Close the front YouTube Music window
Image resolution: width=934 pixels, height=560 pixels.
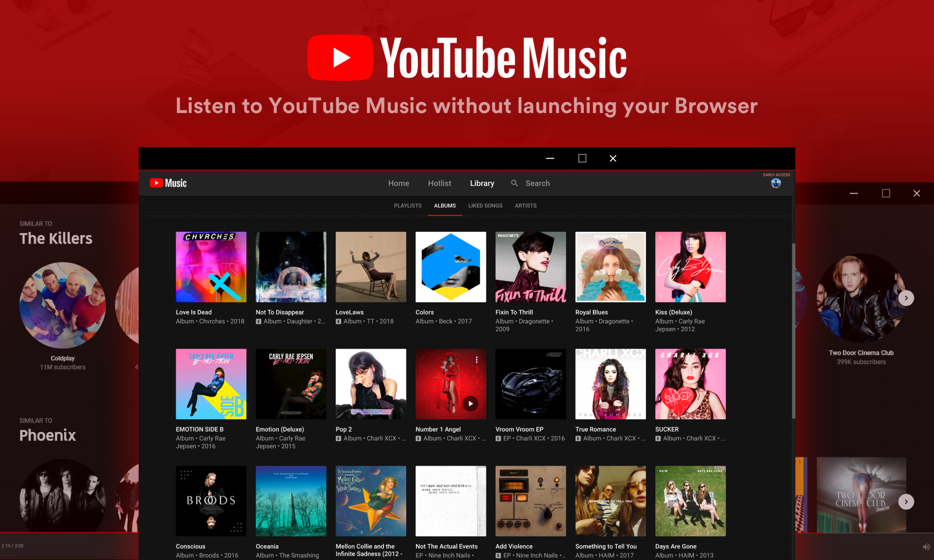[613, 158]
